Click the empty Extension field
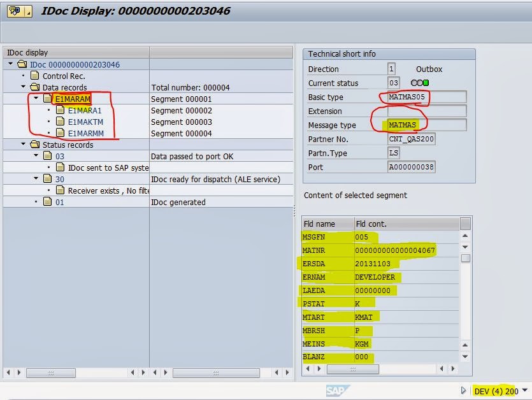This screenshot has height=400, width=532. point(427,111)
